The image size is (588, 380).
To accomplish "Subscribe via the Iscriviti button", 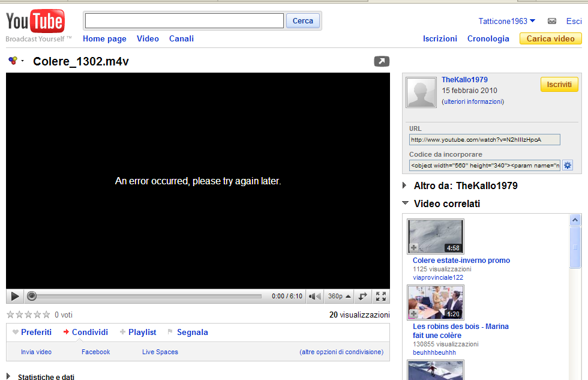I will pos(559,84).
